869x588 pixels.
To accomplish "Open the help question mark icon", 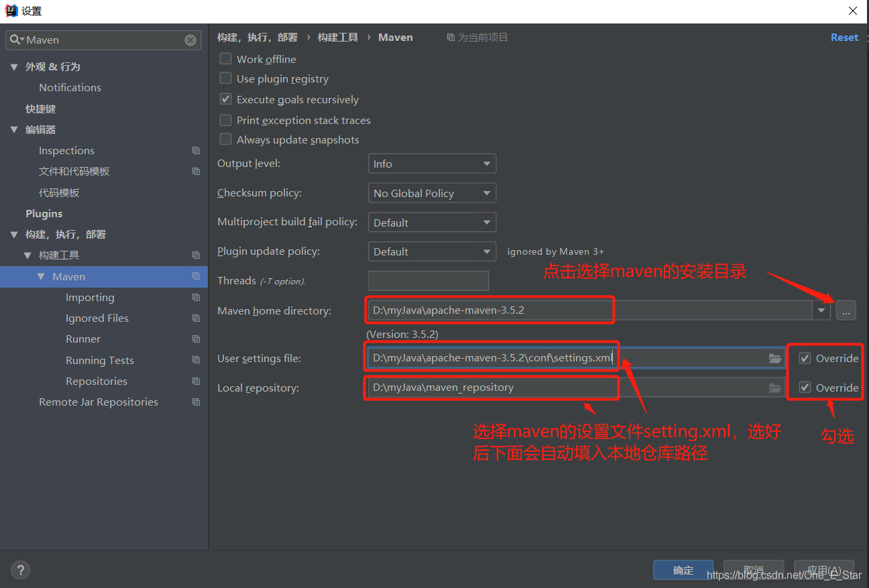I will (x=21, y=571).
